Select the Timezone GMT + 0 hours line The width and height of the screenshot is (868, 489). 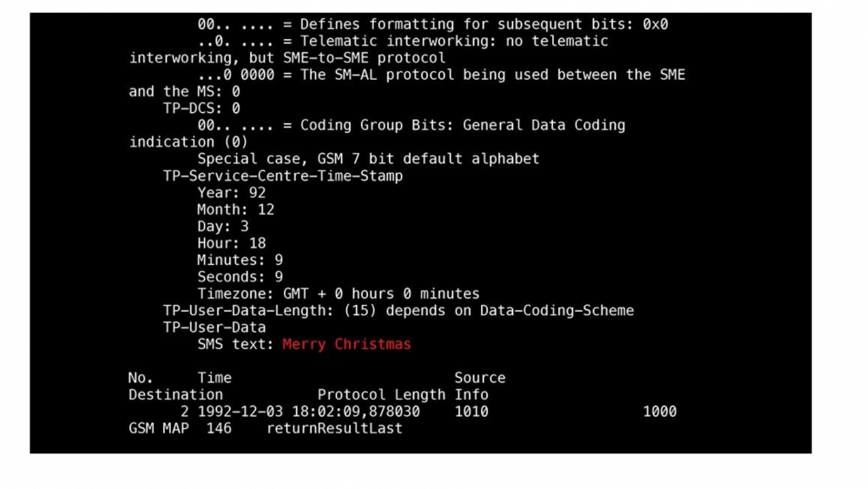coord(339,294)
